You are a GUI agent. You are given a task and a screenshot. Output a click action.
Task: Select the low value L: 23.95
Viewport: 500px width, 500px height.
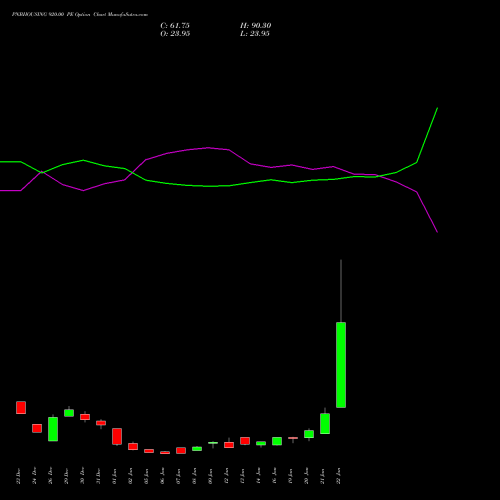pyautogui.click(x=255, y=34)
